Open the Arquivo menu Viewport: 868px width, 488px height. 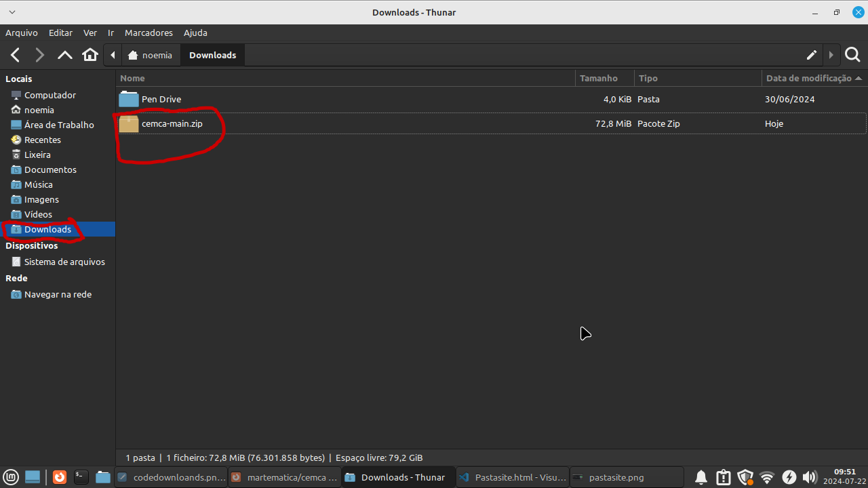coord(22,33)
